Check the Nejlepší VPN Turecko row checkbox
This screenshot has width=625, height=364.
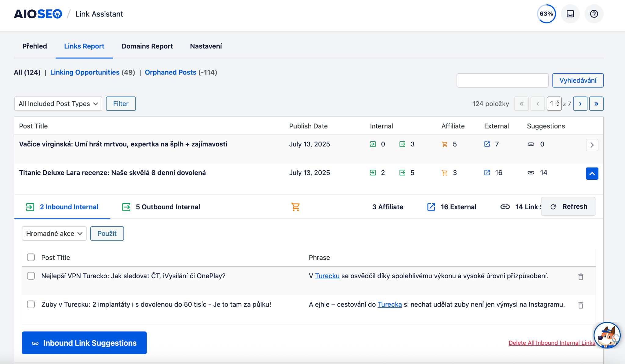pyautogui.click(x=31, y=276)
